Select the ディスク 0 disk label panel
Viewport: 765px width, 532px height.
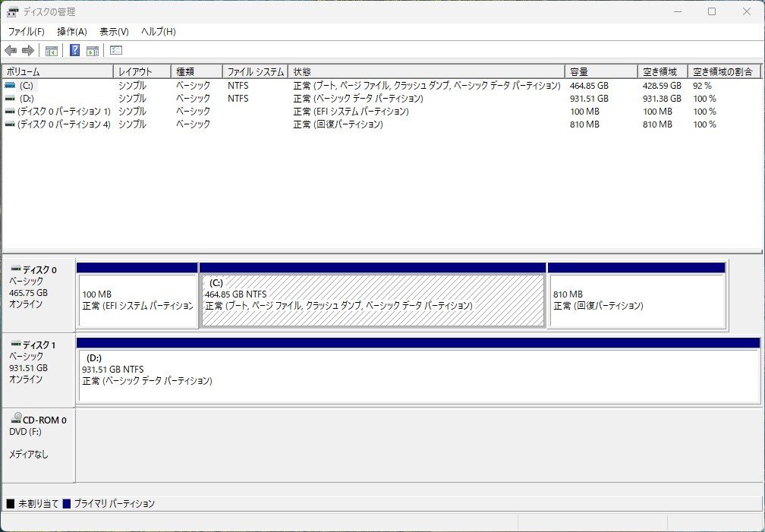(x=39, y=296)
